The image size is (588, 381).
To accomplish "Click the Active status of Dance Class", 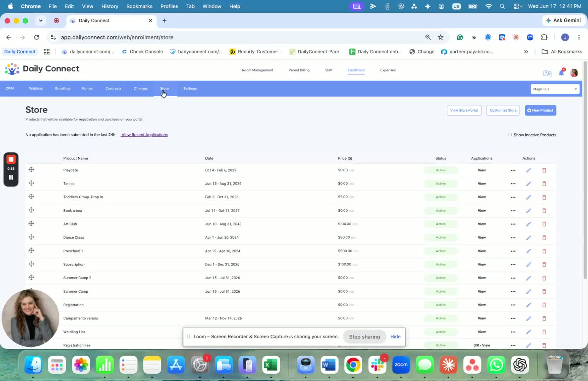I will click(x=440, y=238).
